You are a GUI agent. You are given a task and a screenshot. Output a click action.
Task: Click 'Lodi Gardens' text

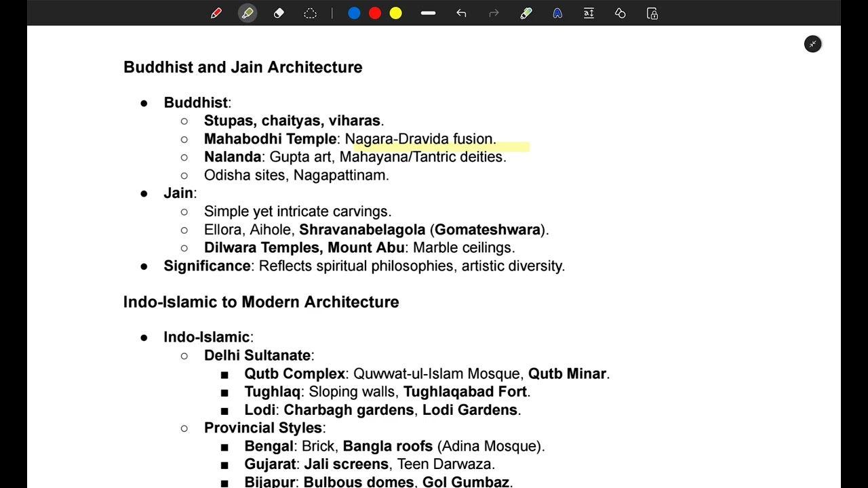click(x=470, y=410)
